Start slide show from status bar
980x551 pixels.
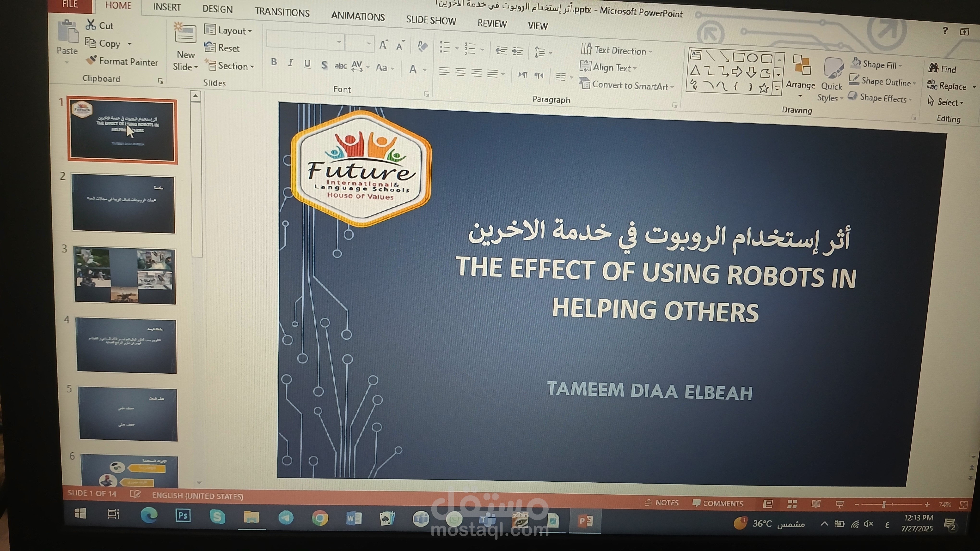pyautogui.click(x=840, y=504)
